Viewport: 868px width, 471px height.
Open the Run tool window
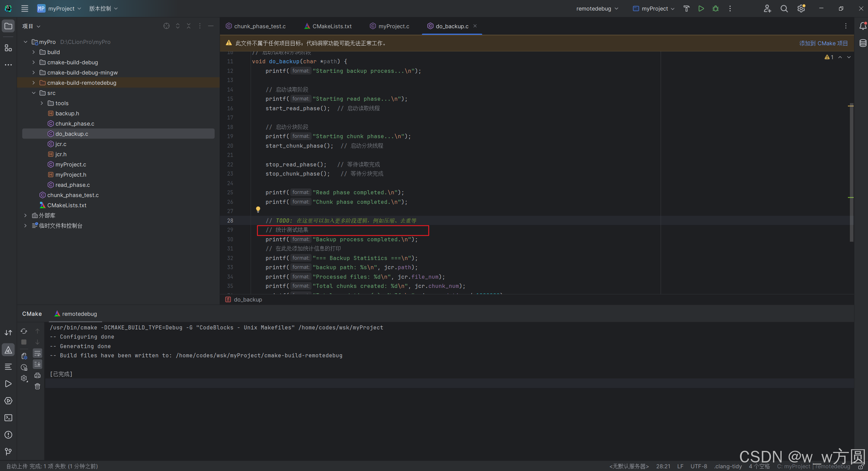tap(8, 384)
